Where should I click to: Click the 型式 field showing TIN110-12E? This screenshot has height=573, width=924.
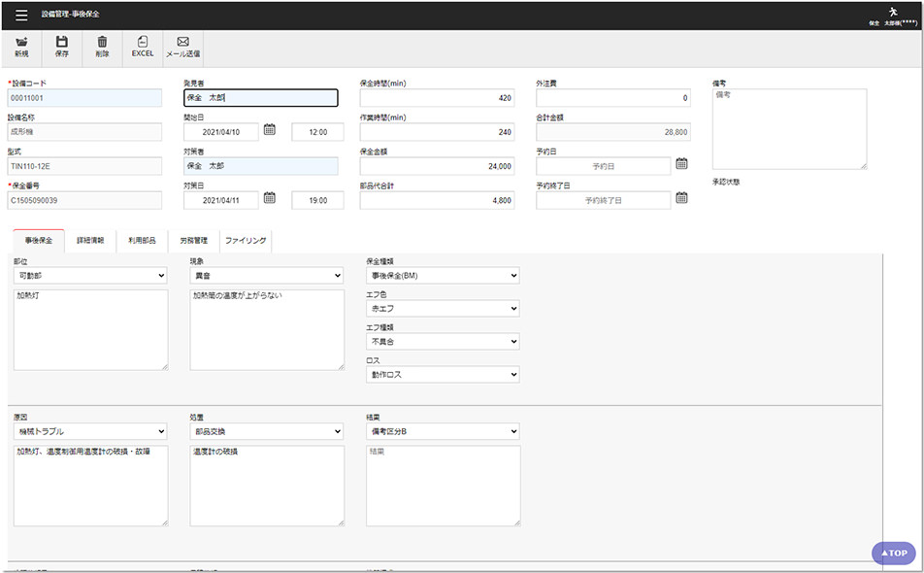pos(84,166)
